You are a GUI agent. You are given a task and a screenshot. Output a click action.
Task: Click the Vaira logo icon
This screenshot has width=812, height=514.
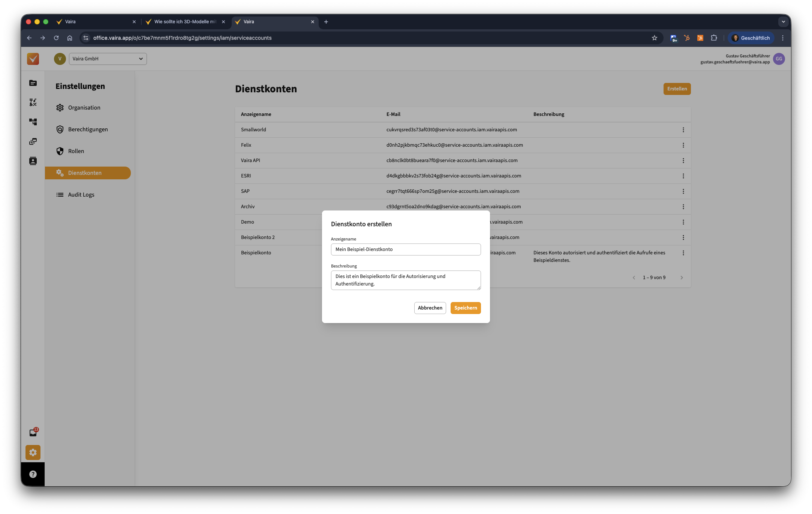[33, 59]
